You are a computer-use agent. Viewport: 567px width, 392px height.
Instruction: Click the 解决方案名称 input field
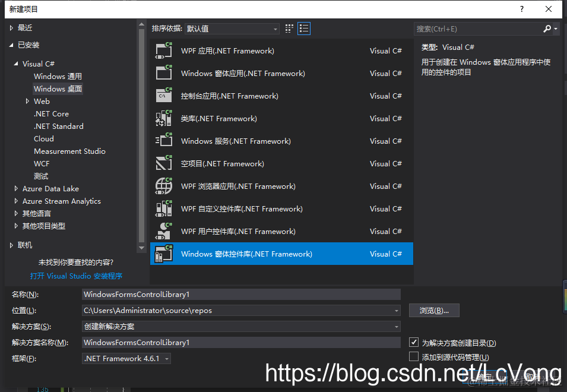[241, 343]
